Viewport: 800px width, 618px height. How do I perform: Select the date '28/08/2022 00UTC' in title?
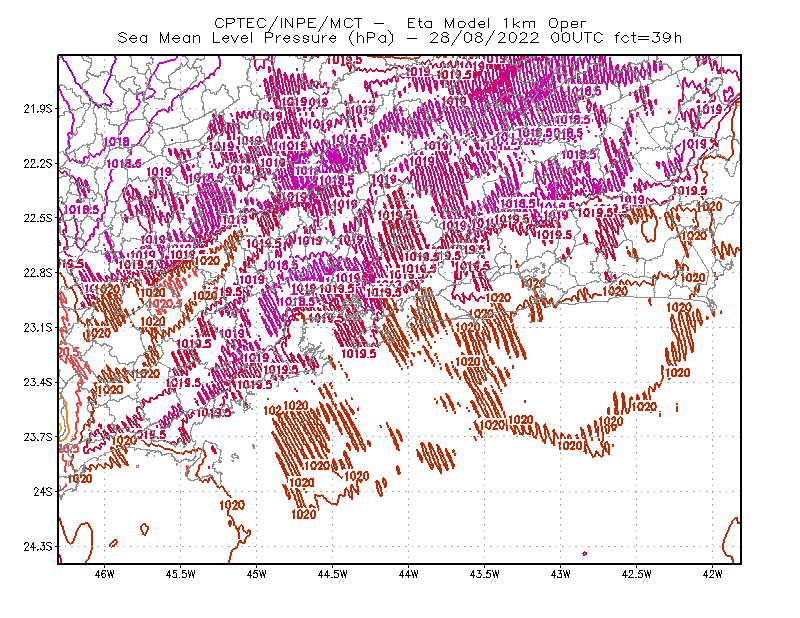(516, 38)
